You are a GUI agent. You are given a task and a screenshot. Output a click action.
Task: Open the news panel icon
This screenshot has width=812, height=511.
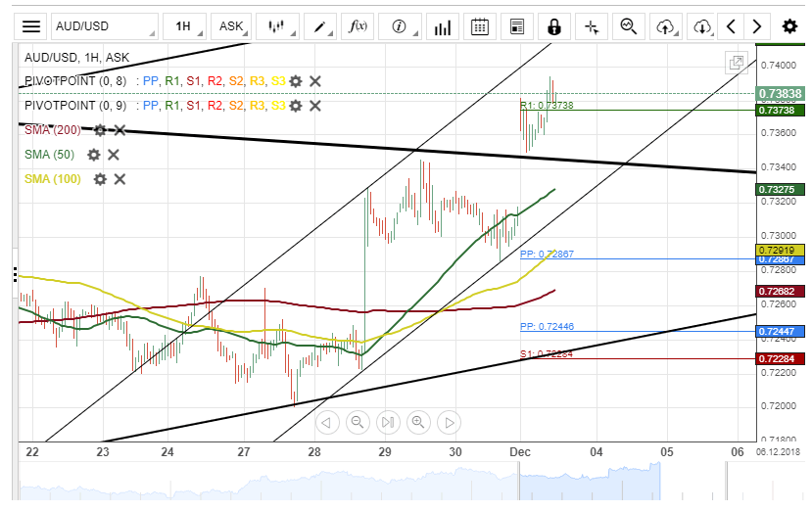click(517, 26)
